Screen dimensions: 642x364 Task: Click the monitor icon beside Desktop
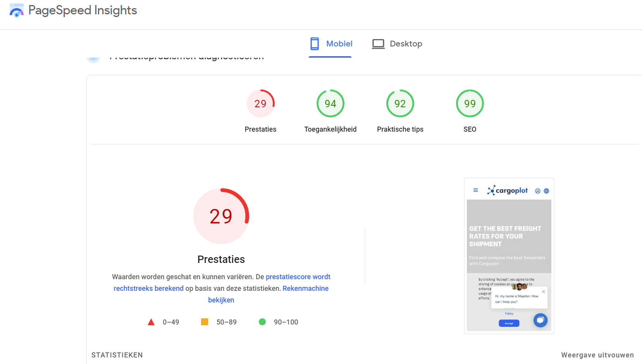point(378,44)
